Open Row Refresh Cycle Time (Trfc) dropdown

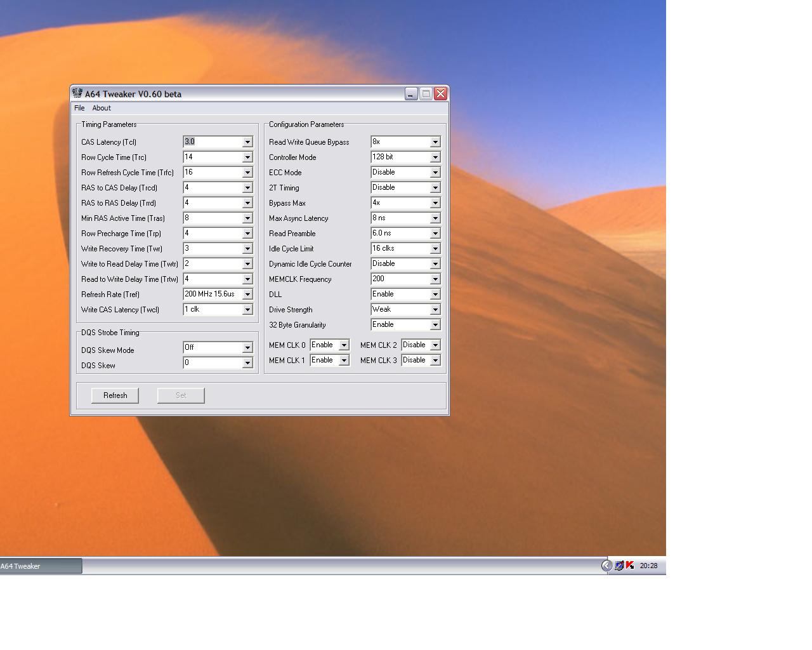pos(247,173)
